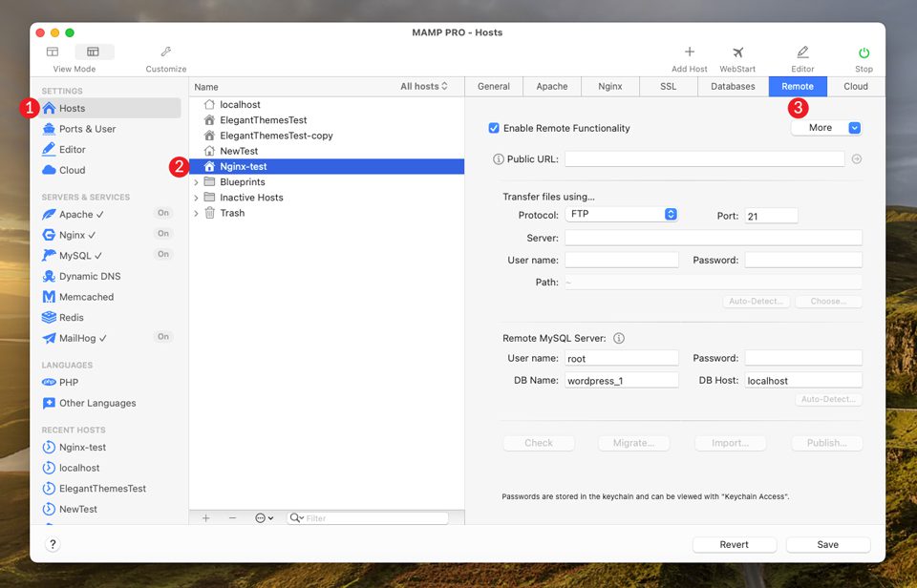917x588 pixels.
Task: Switch to the Databases tab
Action: pyautogui.click(x=733, y=87)
